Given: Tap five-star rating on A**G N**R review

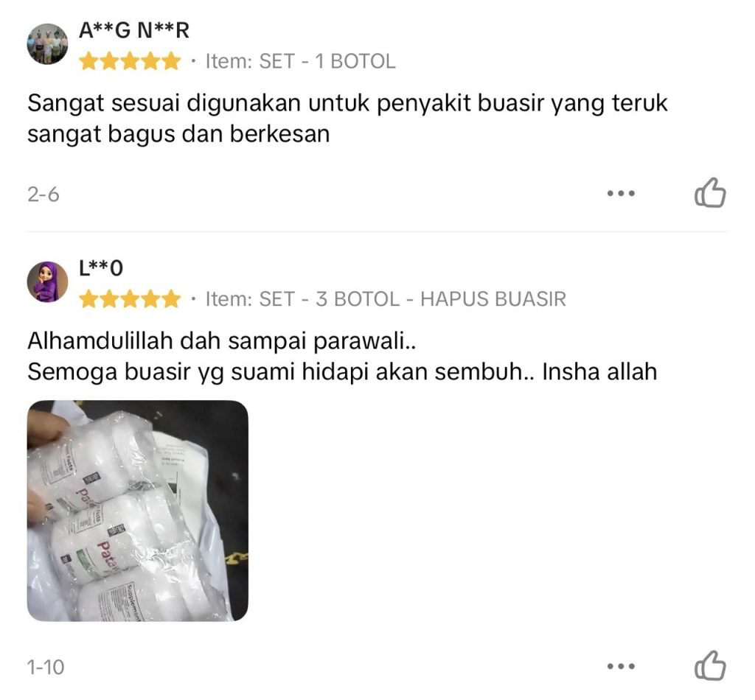Looking at the screenshot, I should pyautogui.click(x=130, y=62).
